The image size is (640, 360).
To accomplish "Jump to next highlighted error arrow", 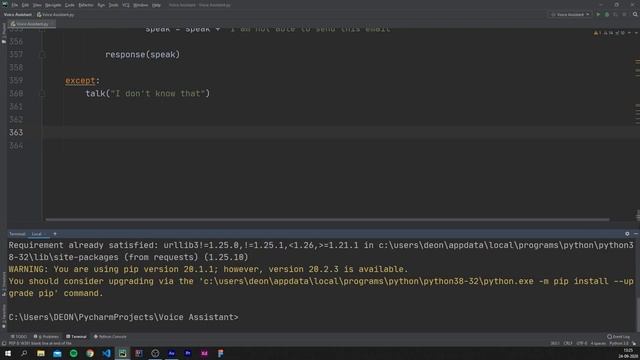I will pyautogui.click(x=635, y=33).
